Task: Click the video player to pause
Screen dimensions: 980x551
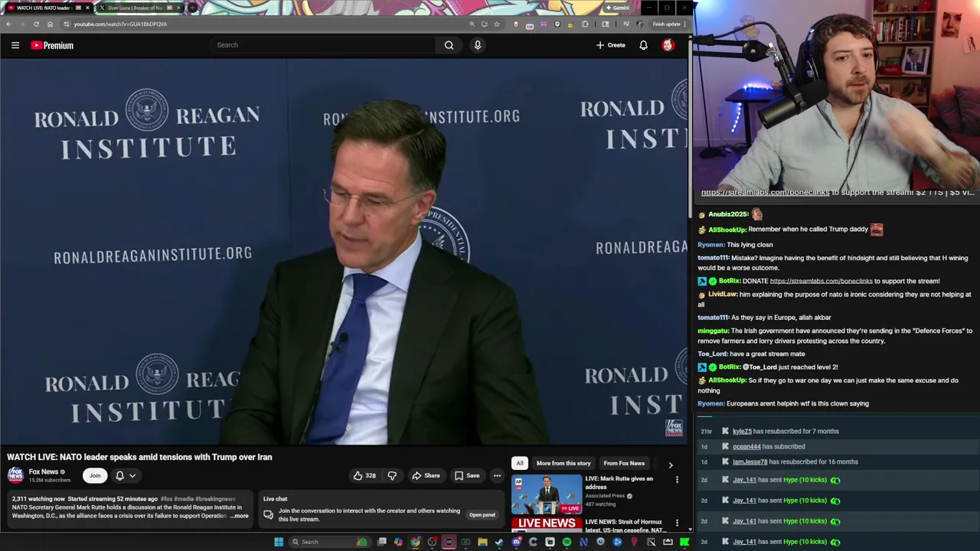Action: [x=344, y=253]
